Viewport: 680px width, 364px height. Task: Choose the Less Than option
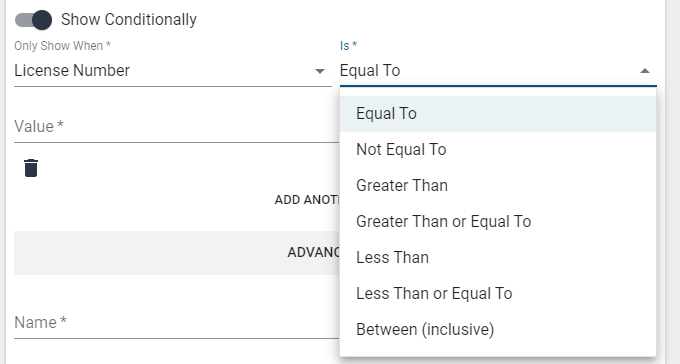click(x=498, y=258)
